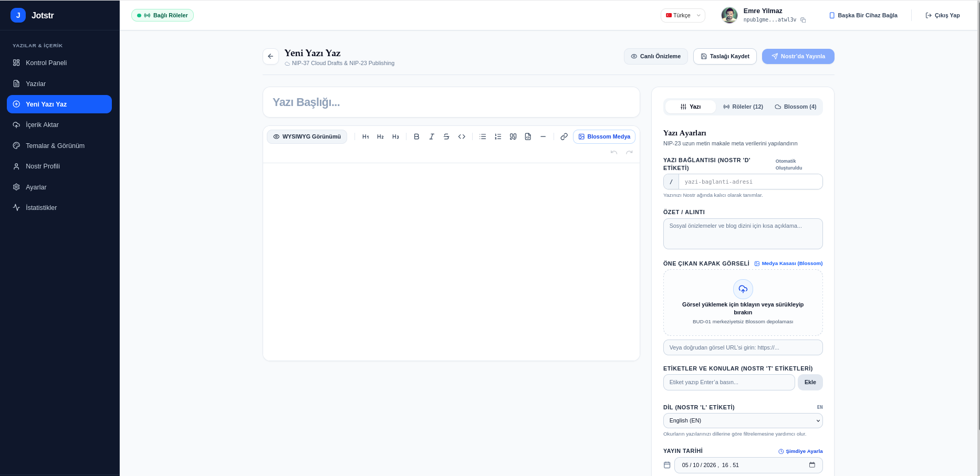Open Kontrol Paneli in sidebar
The width and height of the screenshot is (980, 476).
(59, 62)
